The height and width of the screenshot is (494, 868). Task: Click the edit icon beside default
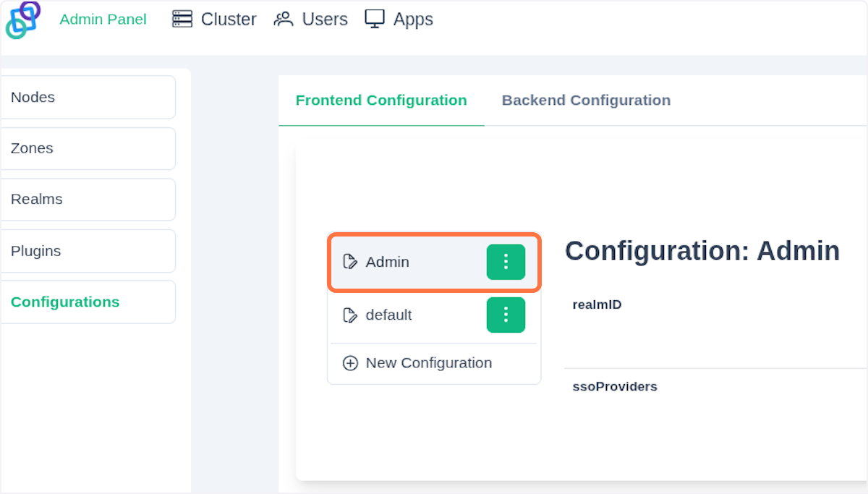pyautogui.click(x=350, y=315)
